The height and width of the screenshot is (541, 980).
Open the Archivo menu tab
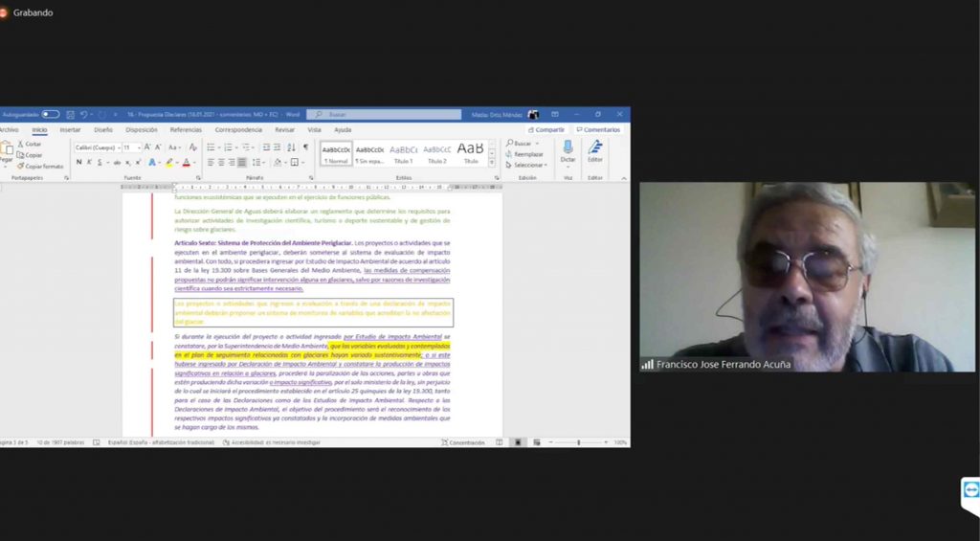pos(9,130)
